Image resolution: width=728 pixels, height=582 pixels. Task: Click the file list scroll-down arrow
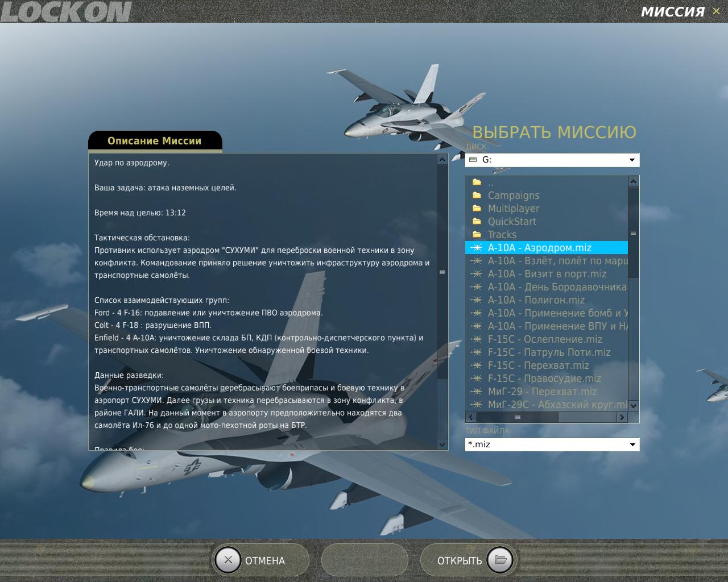(x=634, y=406)
